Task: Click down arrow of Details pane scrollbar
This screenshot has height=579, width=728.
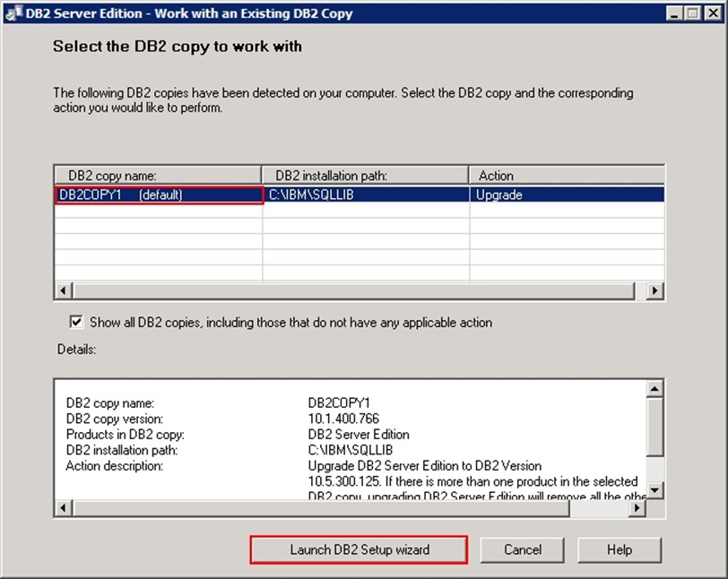Action: tap(655, 490)
